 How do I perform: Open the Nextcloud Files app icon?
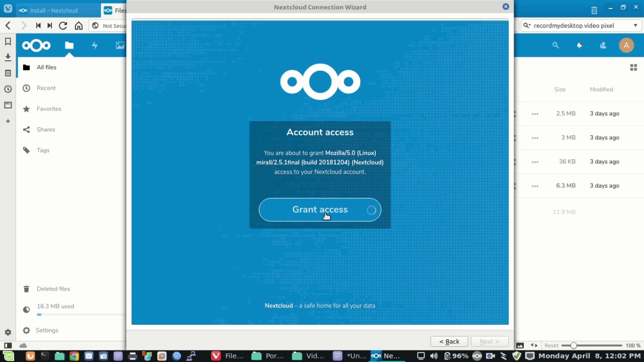[69, 45]
